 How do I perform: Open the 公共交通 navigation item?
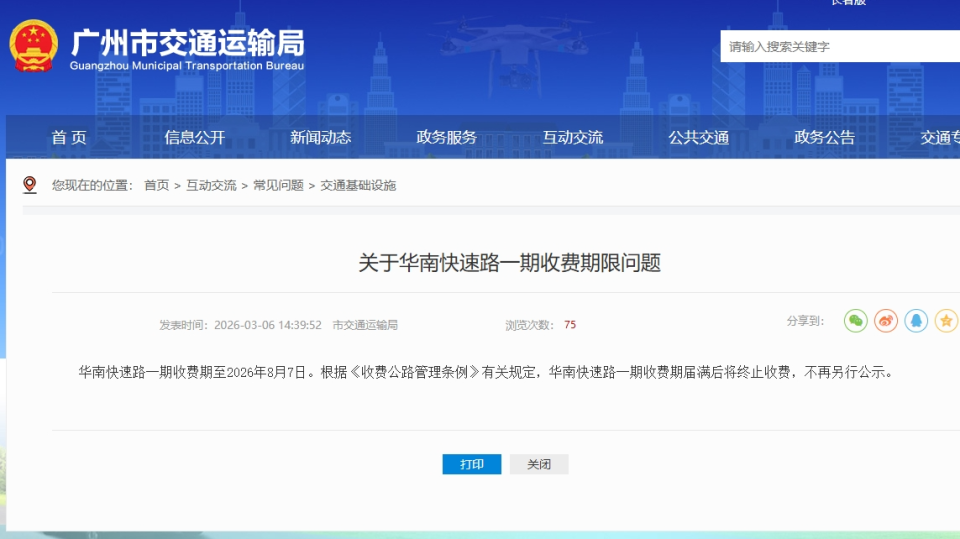click(x=699, y=138)
